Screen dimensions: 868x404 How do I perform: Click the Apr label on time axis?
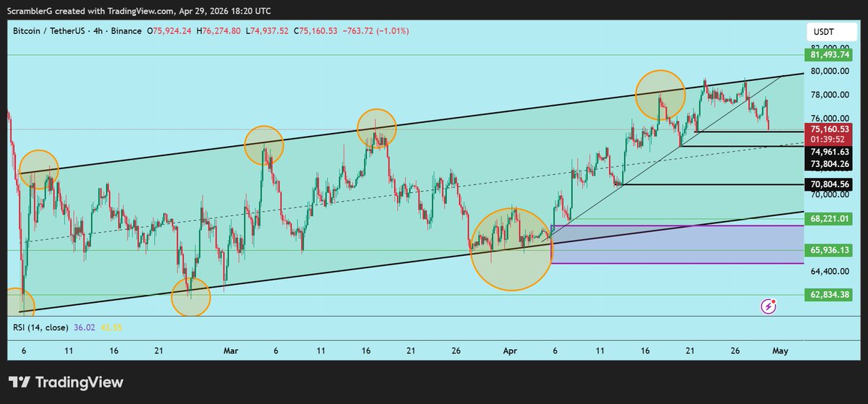510,351
